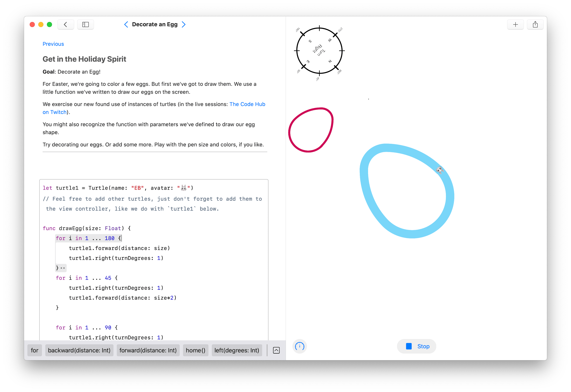Screen dimensions: 571x392
Task: Click the plus add button
Action: point(515,24)
